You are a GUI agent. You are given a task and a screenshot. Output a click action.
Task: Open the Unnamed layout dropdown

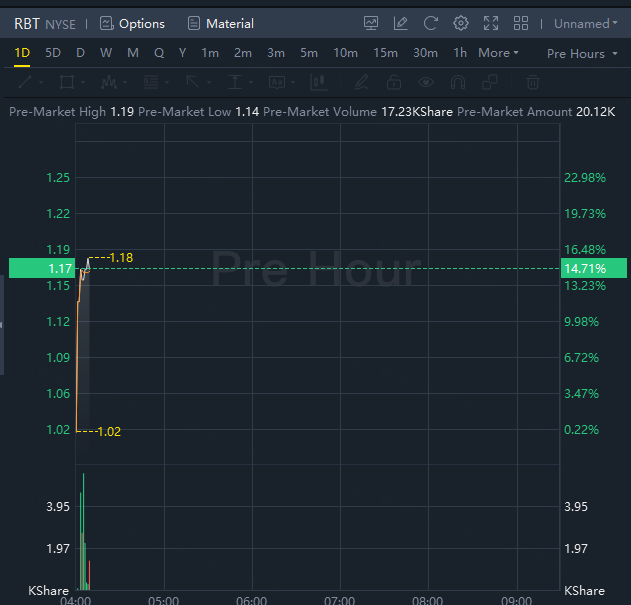586,23
